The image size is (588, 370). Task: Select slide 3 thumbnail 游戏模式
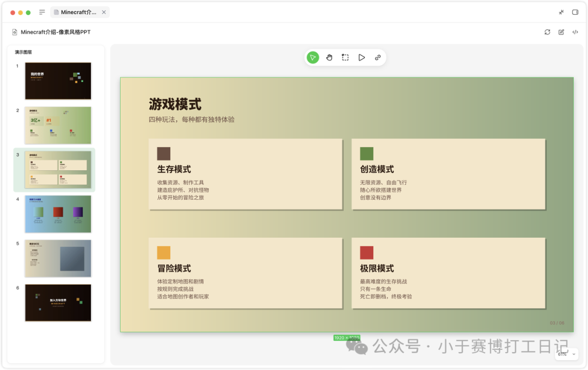click(58, 170)
